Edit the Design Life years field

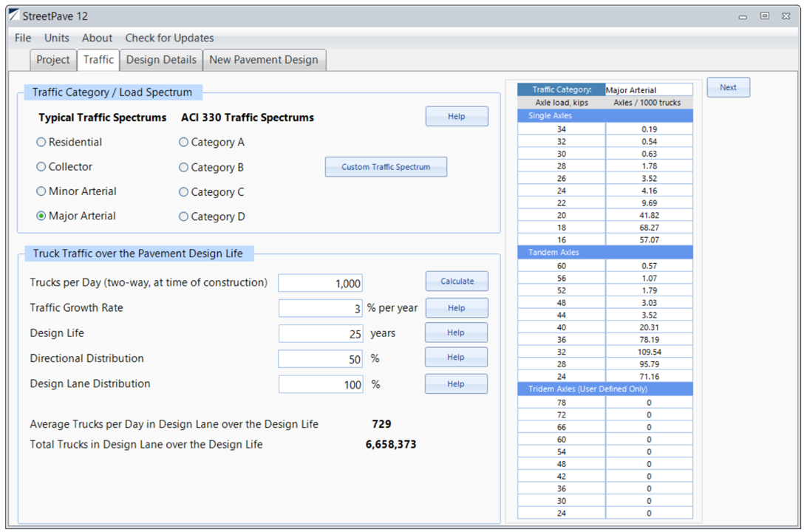(x=321, y=333)
